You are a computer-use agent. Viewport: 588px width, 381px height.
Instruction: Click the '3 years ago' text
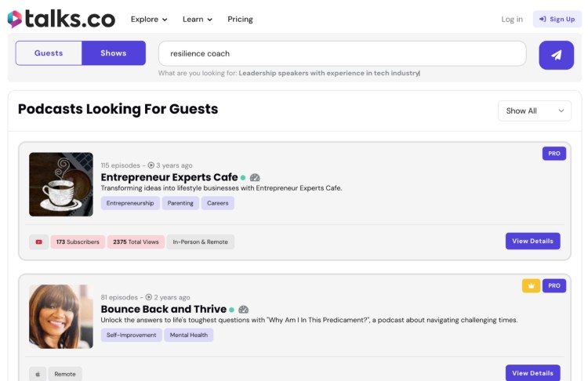click(x=174, y=165)
